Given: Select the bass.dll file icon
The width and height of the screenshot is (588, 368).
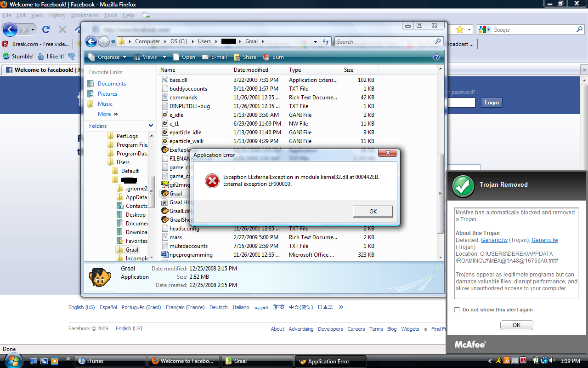Looking at the screenshot, I should (x=165, y=80).
